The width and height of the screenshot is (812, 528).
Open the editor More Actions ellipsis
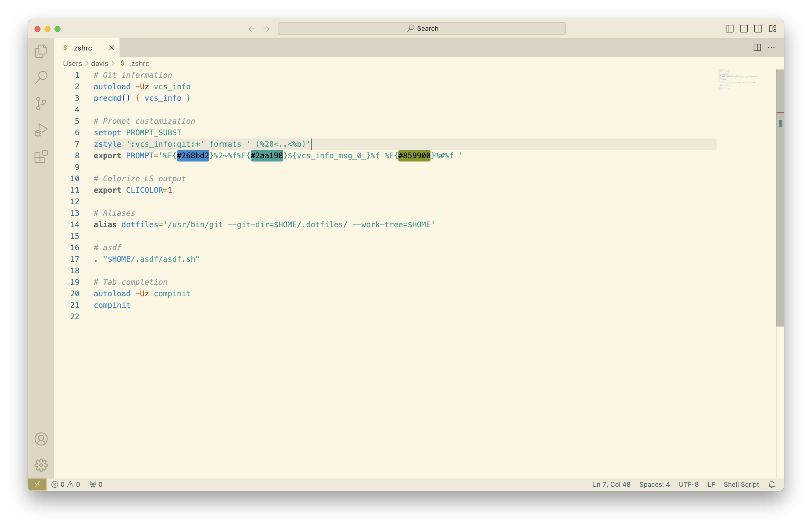tap(771, 48)
